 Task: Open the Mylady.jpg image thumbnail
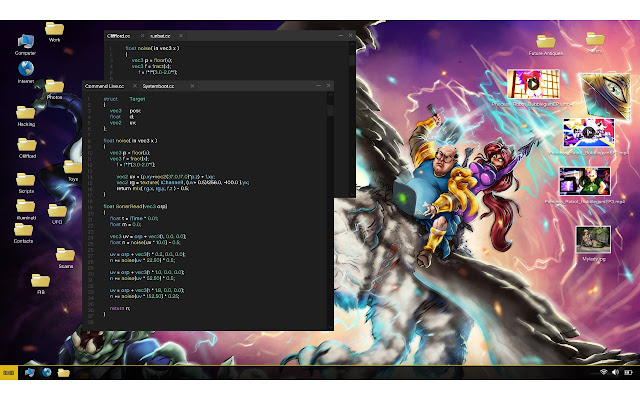coord(593,240)
